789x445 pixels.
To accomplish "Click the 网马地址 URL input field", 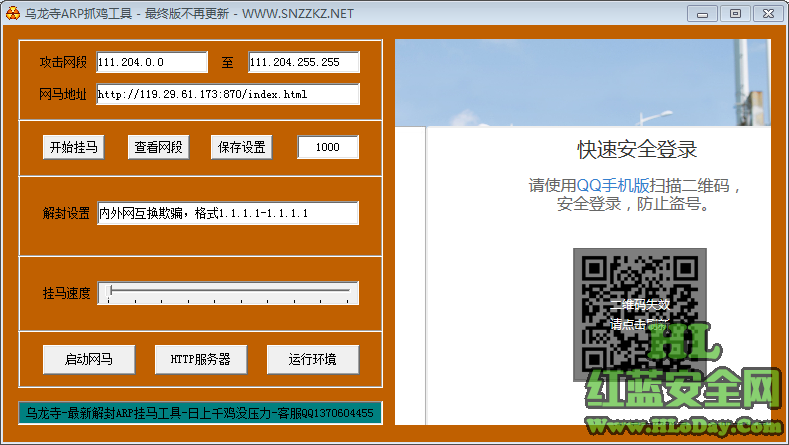I will (x=228, y=94).
